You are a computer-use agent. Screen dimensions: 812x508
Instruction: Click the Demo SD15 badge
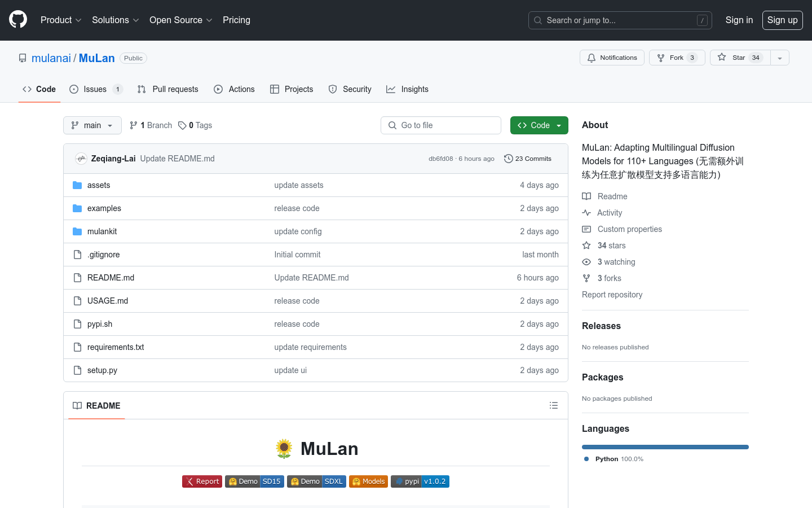point(254,481)
